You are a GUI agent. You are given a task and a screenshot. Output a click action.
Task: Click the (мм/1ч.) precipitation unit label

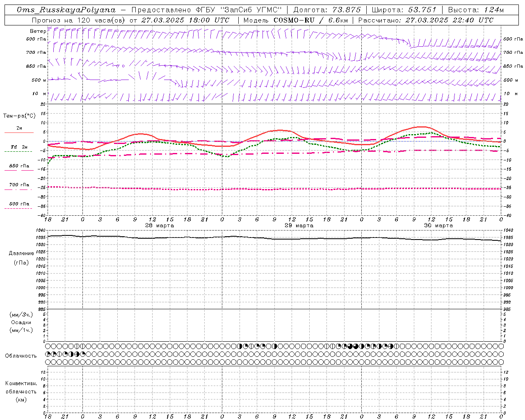point(21,330)
